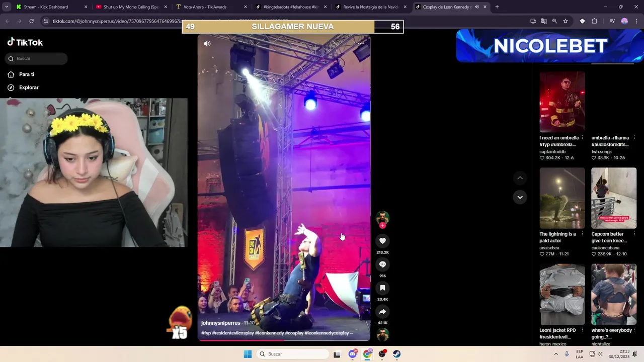The image size is (644, 362).
Task: Go to next video with down chevron
Action: point(520,197)
